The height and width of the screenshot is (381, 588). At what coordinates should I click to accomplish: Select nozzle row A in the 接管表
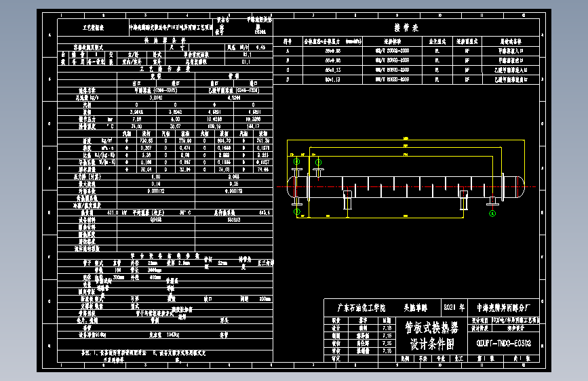pos(406,51)
